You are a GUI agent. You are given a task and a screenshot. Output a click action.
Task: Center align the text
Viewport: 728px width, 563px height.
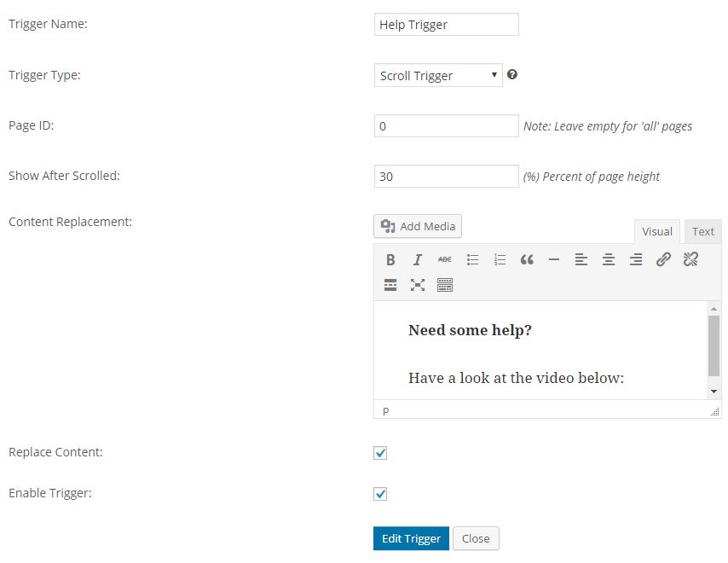pyautogui.click(x=609, y=260)
